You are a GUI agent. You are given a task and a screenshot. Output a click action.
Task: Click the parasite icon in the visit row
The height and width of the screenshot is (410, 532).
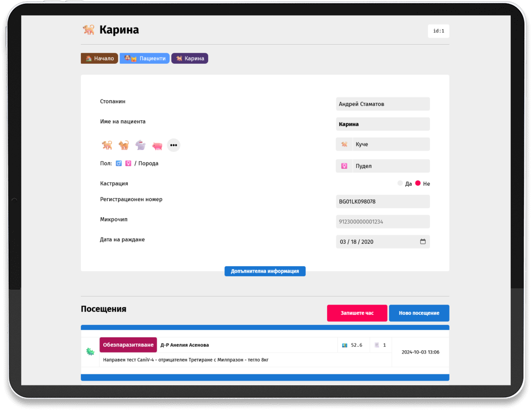[90, 351]
